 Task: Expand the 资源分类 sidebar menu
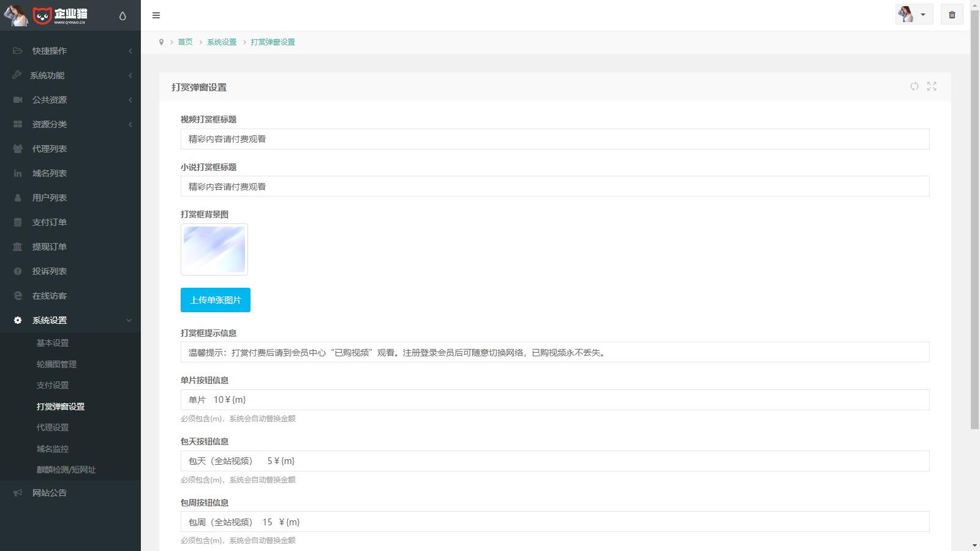point(49,124)
